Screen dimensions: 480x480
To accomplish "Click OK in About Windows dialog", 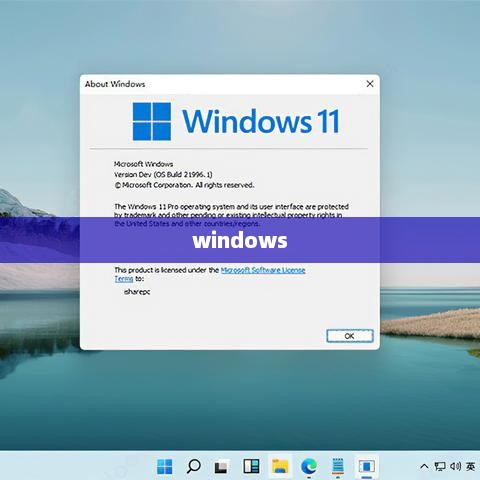I will 350,336.
